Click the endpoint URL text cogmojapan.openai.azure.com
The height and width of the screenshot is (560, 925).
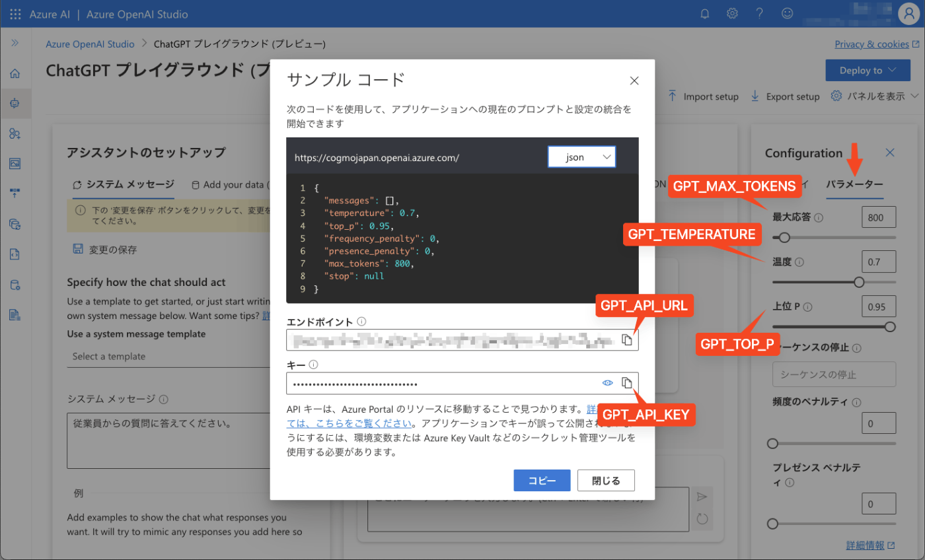(x=377, y=158)
